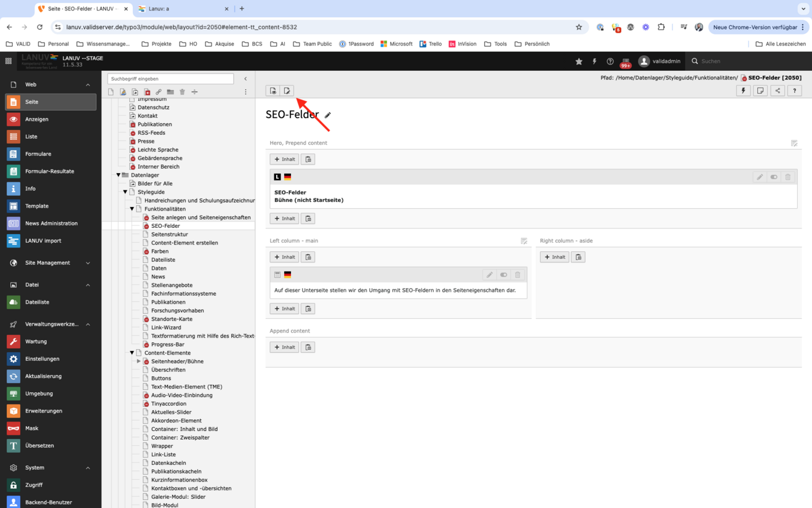Click the Chrome address bar URL
This screenshot has width=812, height=508.
click(181, 27)
